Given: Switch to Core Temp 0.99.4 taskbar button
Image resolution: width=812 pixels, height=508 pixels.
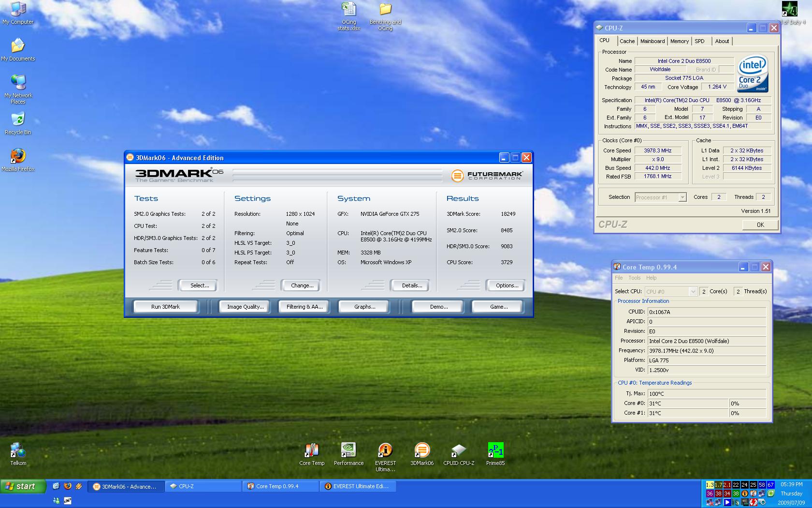Looking at the screenshot, I should coord(280,486).
